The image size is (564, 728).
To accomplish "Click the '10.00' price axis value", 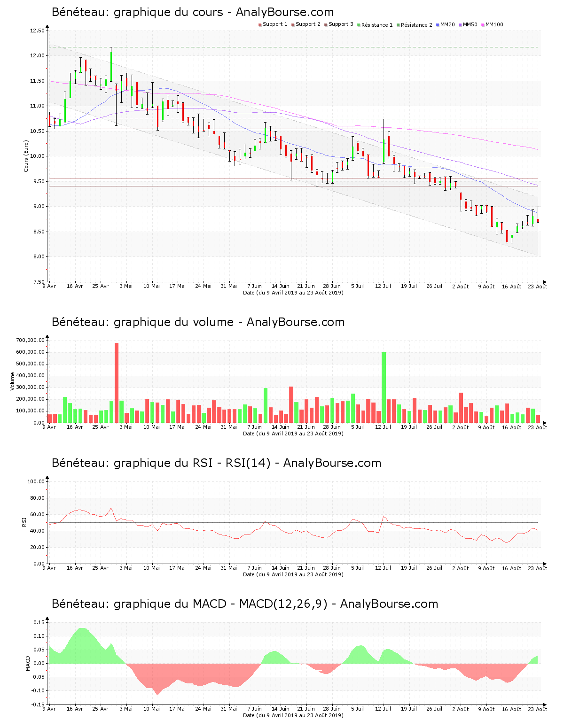I will click(37, 156).
